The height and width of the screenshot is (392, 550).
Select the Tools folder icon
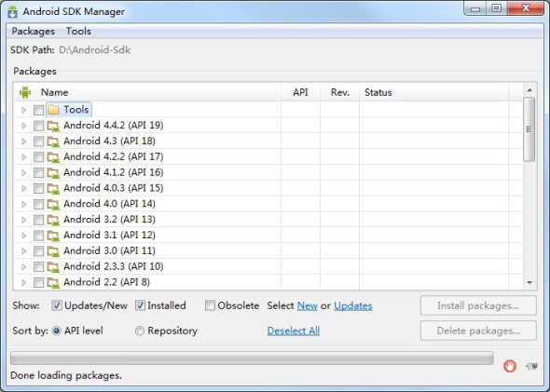tap(53, 110)
